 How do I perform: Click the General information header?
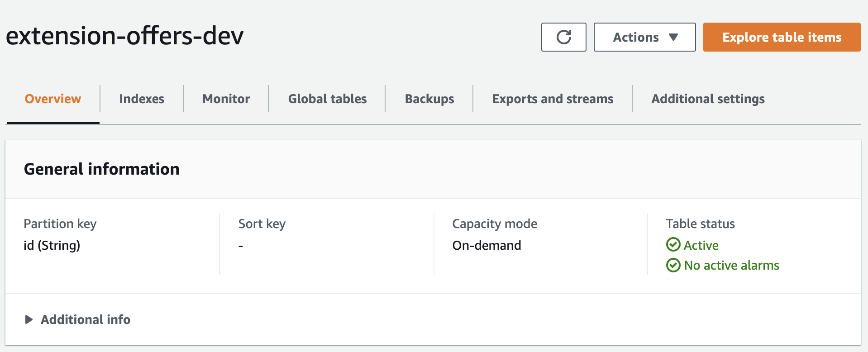tap(102, 169)
